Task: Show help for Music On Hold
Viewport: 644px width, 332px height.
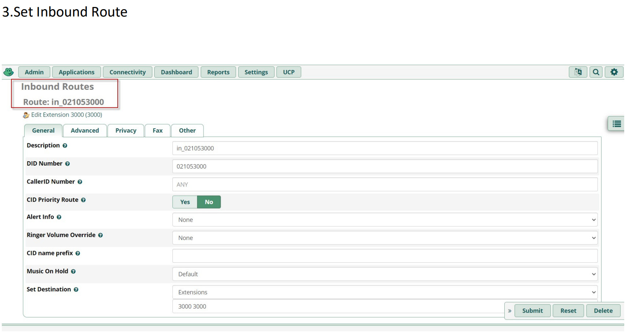Action: coord(73,272)
